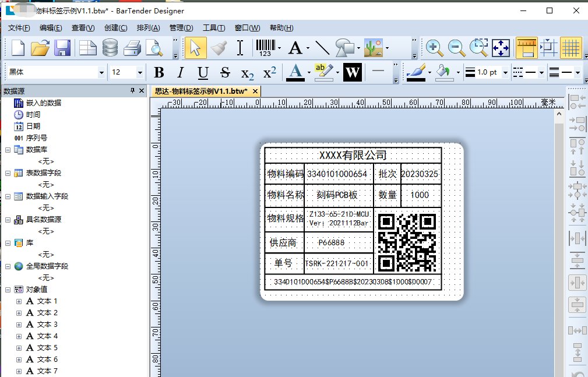This screenshot has width=588, height=377.
Task: Toggle superscript formatting
Action: click(270, 72)
